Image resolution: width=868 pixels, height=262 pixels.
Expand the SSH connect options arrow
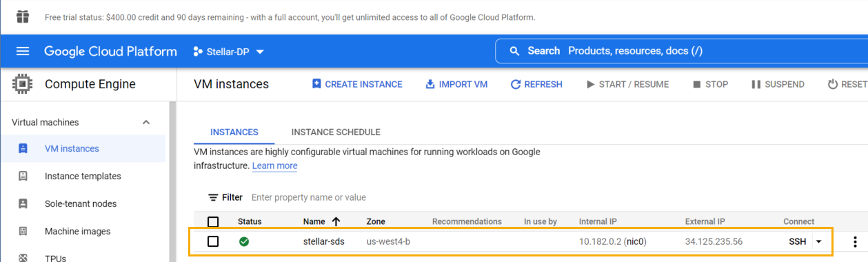818,242
